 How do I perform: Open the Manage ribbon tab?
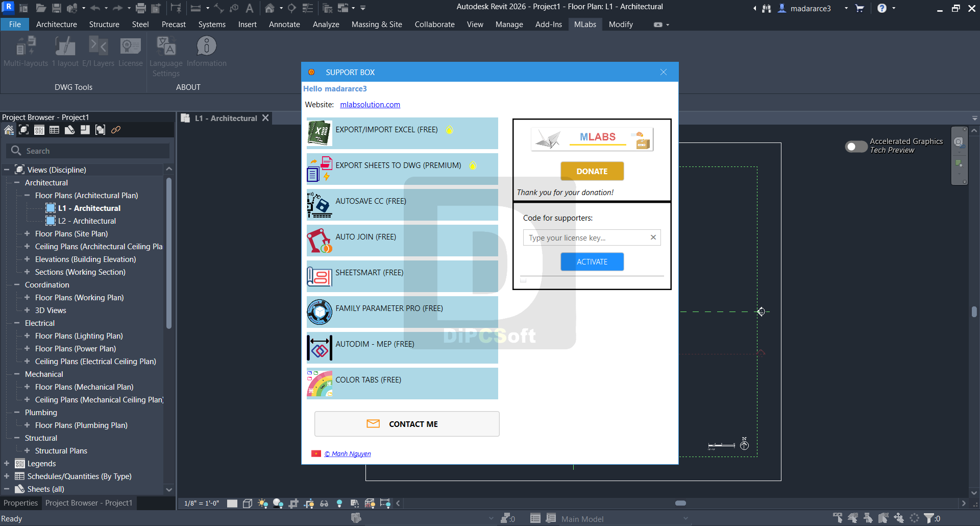click(509, 24)
